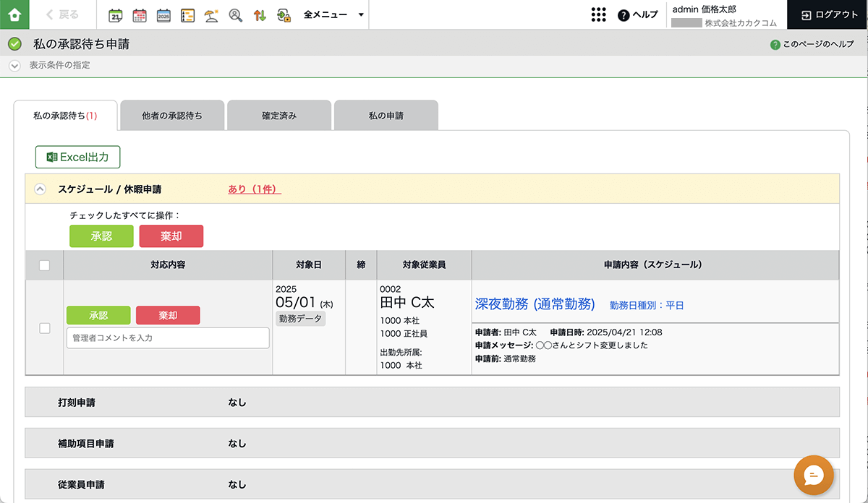Open the nine-dot apps grid icon
The width and height of the screenshot is (868, 503).
pos(598,15)
